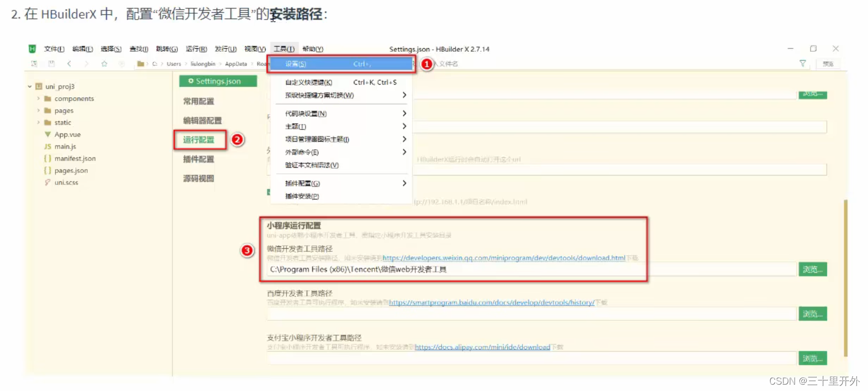
Task: Open the 文件(F) menu
Action: click(x=54, y=49)
